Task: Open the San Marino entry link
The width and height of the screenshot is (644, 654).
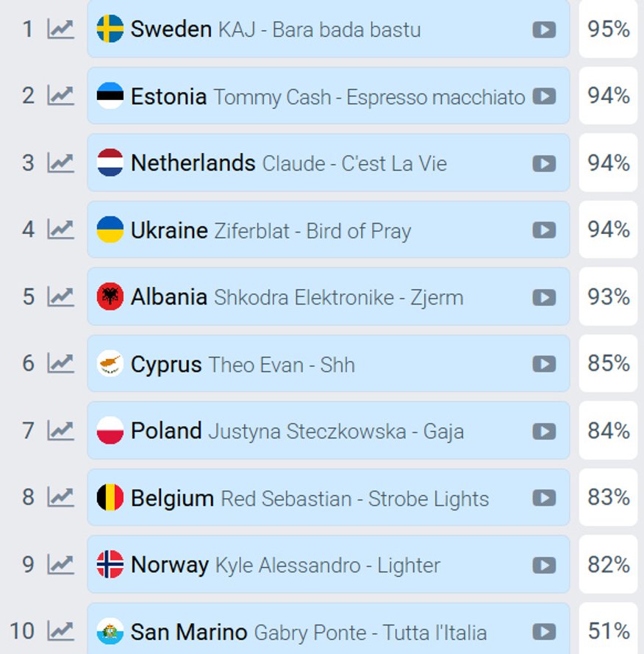Action: pos(189,631)
